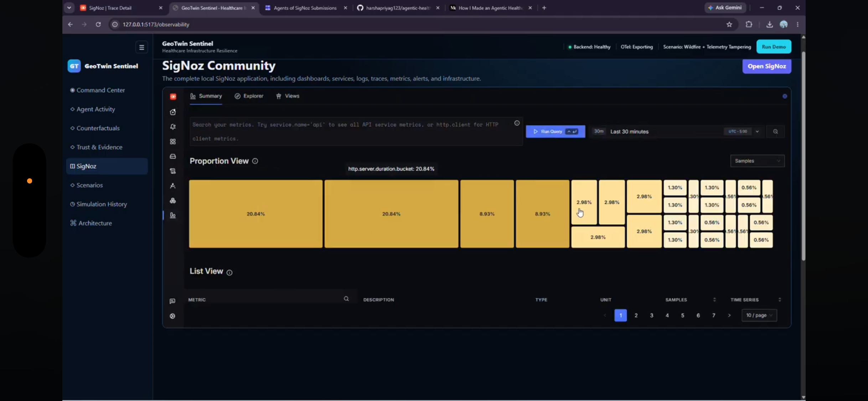Click the info icon in the metrics search box
This screenshot has width=868, height=401.
(x=517, y=123)
